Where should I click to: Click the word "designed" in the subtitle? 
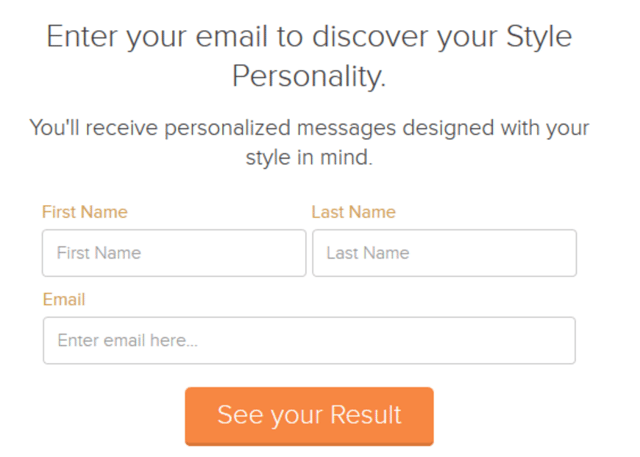[x=448, y=129]
